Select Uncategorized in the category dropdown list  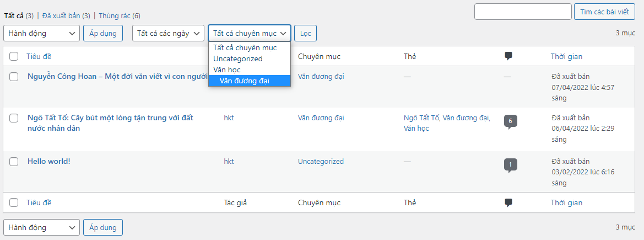coord(238,58)
